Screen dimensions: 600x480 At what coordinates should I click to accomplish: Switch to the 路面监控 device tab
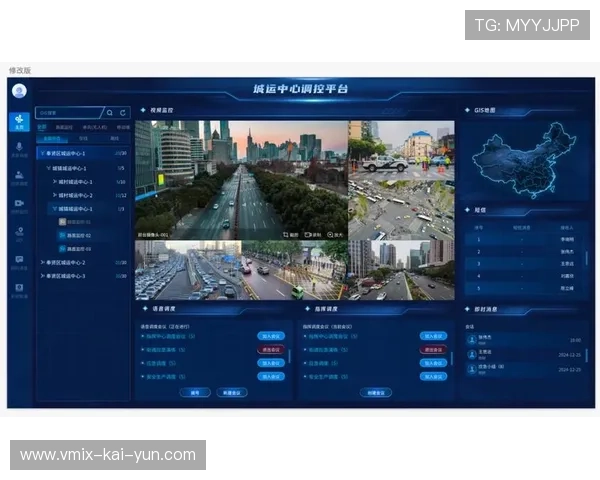point(64,127)
